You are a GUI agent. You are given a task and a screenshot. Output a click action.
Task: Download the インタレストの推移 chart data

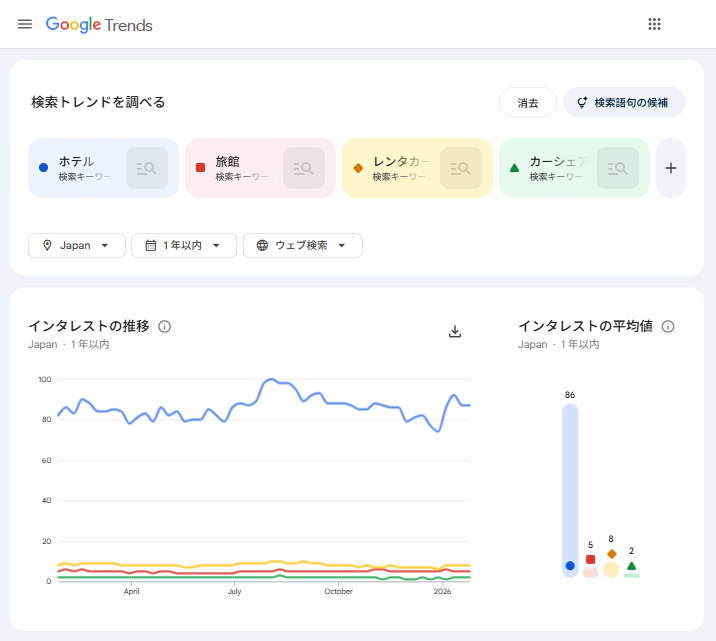pos(455,332)
